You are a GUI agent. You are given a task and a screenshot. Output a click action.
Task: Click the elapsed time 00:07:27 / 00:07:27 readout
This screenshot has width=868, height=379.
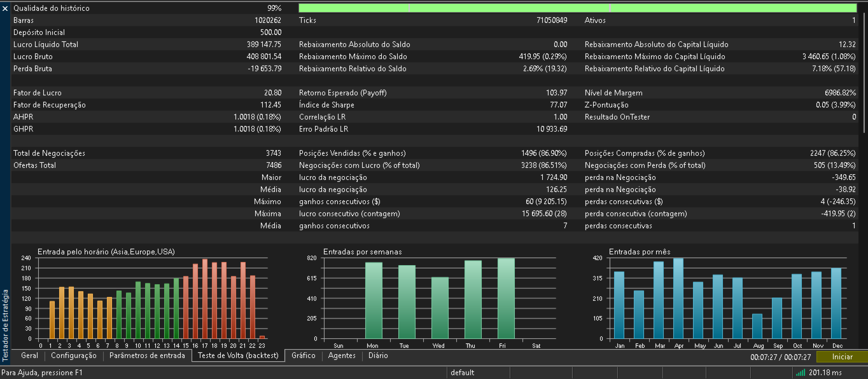coord(781,357)
